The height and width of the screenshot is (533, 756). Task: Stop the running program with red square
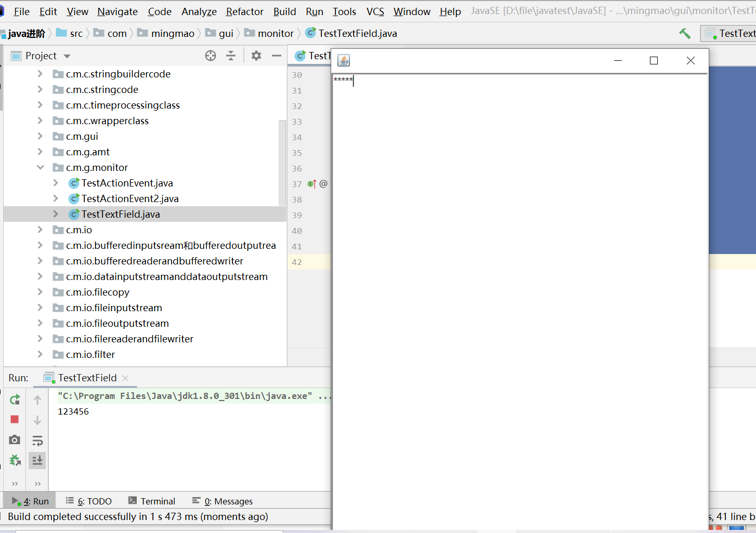tap(15, 419)
